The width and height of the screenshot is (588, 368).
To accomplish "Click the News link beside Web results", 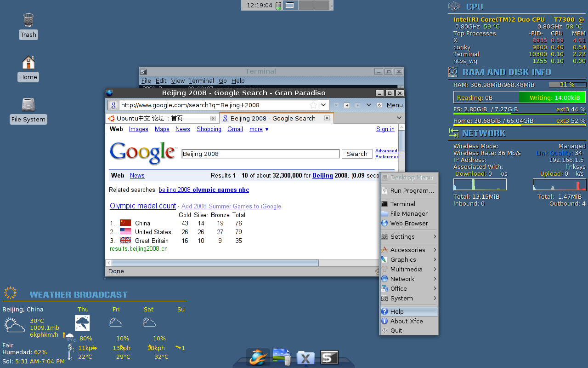I will (137, 176).
